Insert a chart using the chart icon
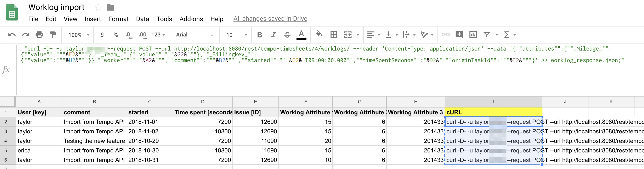644x169 pixels. tap(473, 35)
